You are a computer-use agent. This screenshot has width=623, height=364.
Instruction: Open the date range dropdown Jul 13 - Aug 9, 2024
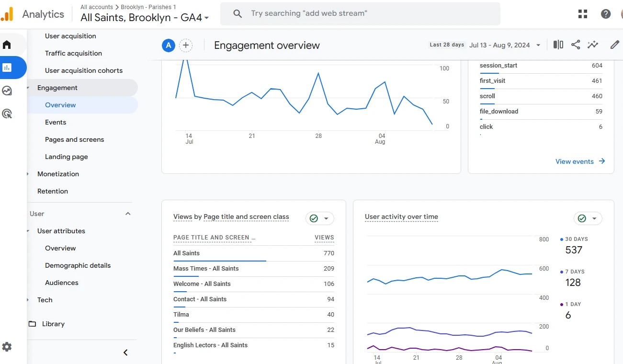coord(505,45)
